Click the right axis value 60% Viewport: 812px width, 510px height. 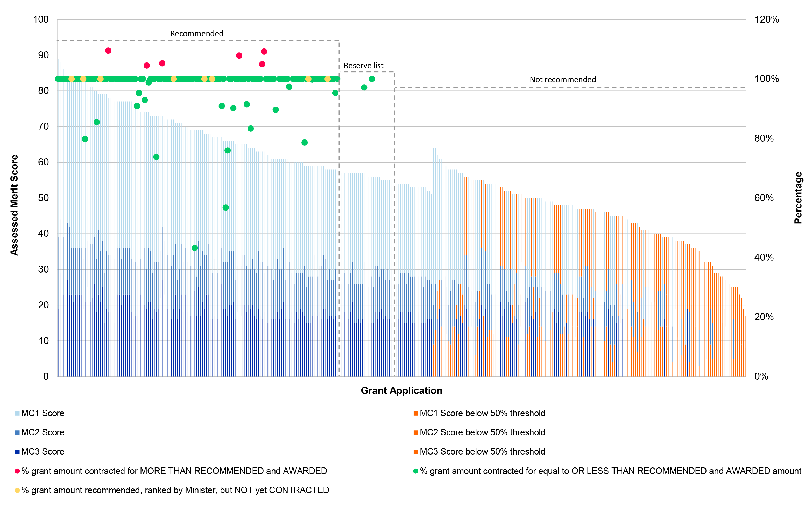point(764,198)
